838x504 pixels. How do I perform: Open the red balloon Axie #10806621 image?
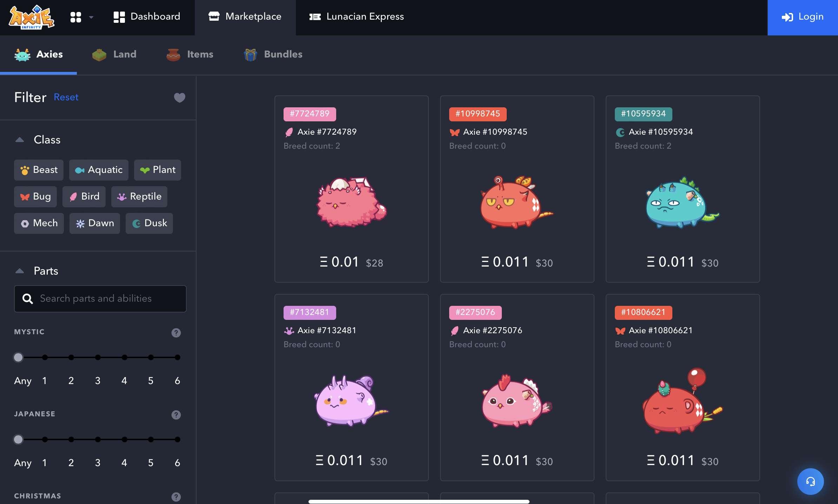tap(683, 401)
